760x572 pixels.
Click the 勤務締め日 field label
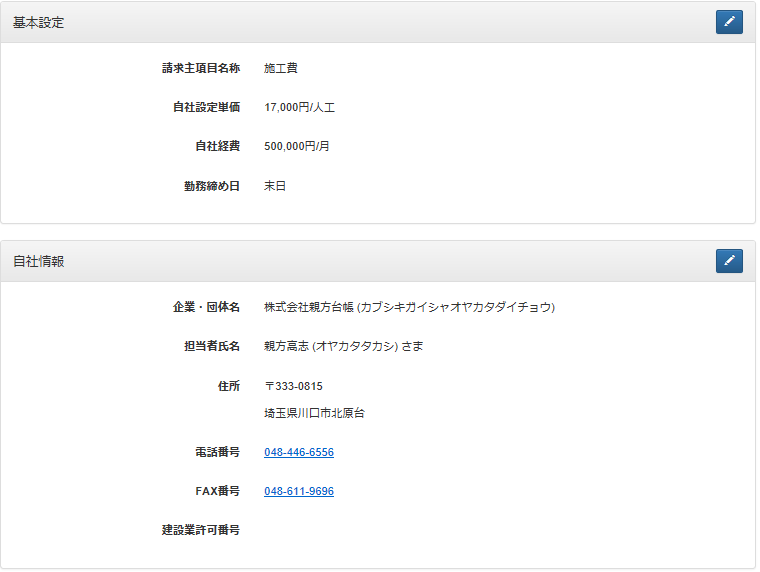[x=212, y=186]
